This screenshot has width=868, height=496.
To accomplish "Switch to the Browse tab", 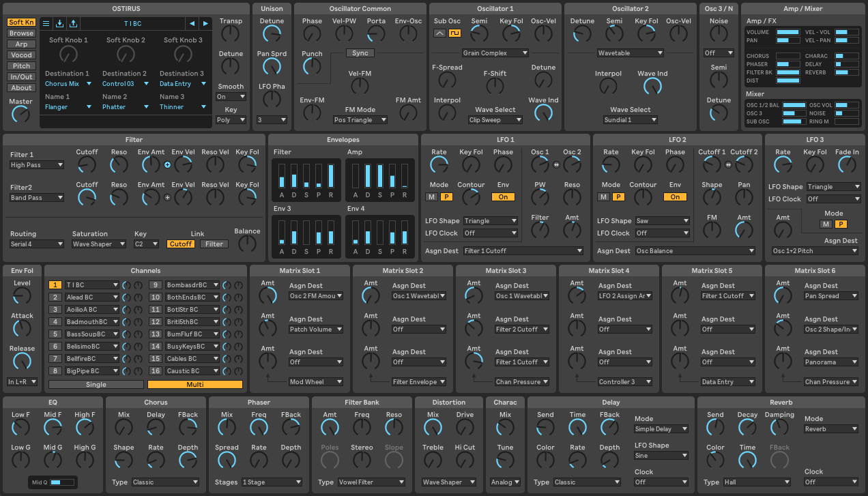I will click(21, 33).
